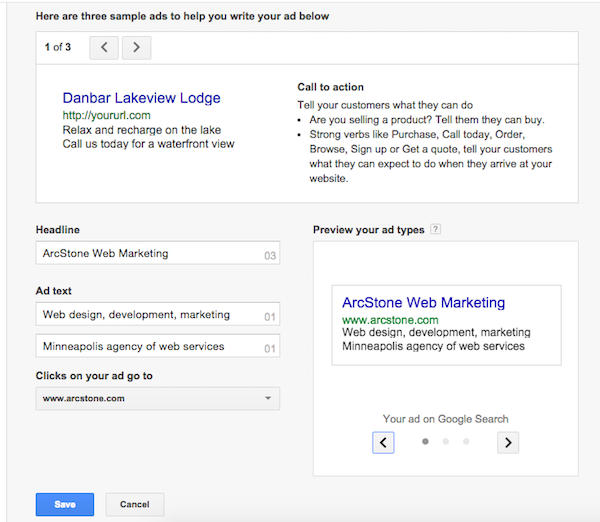Click 'Your ad on Google Search' caption
Screen dimensions: 600x522
pyautogui.click(x=446, y=419)
